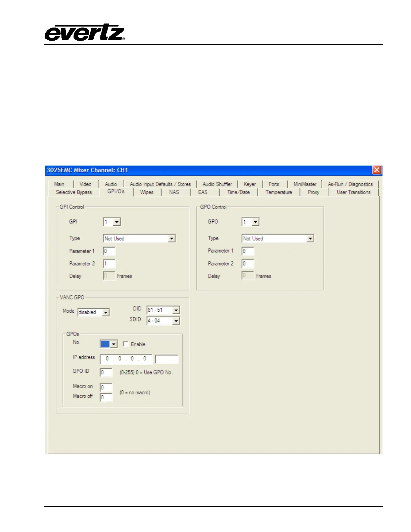
Task: Click the Macro on input field
Action: tap(106, 388)
